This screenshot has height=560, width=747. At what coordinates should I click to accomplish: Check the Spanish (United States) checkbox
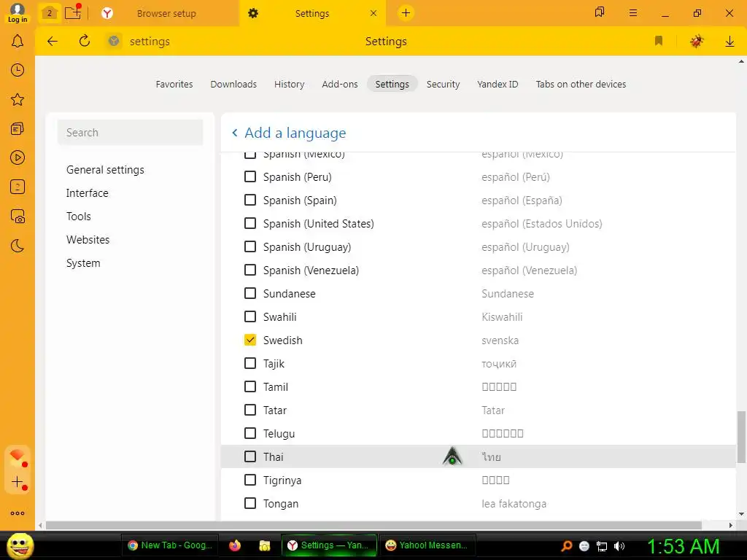point(250,223)
